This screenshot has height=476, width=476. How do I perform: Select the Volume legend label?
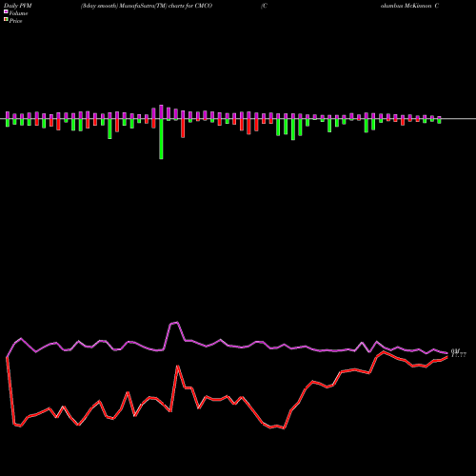coord(18,13)
